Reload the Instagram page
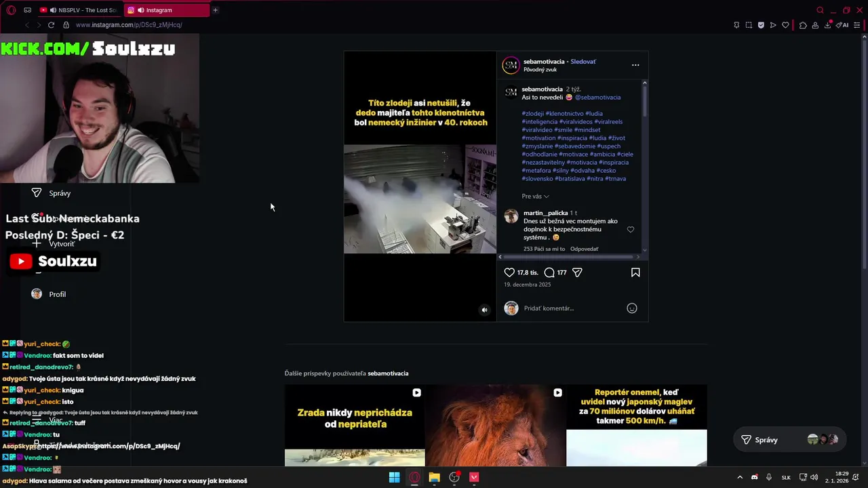868x488 pixels. [x=51, y=25]
